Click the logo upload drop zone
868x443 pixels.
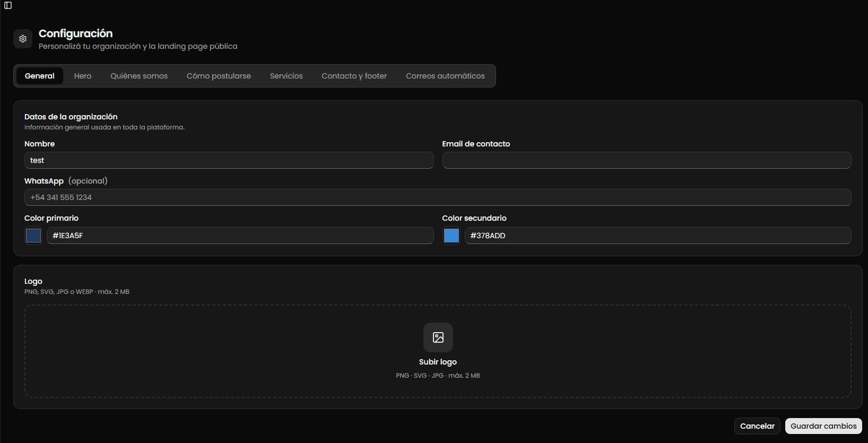tap(438, 351)
